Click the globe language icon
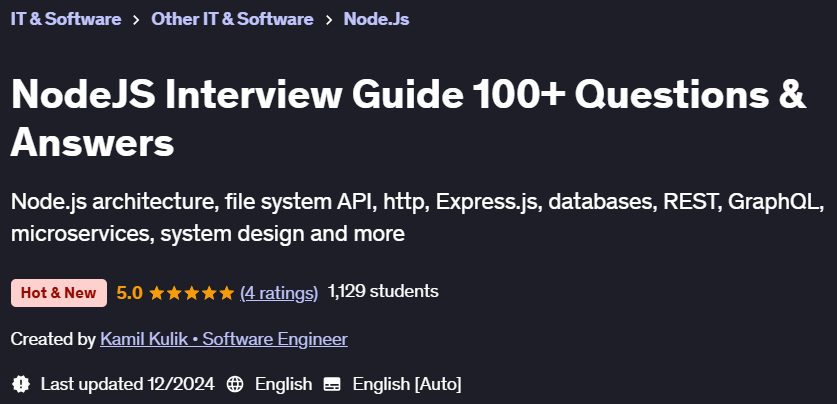The image size is (837, 404). click(x=235, y=384)
